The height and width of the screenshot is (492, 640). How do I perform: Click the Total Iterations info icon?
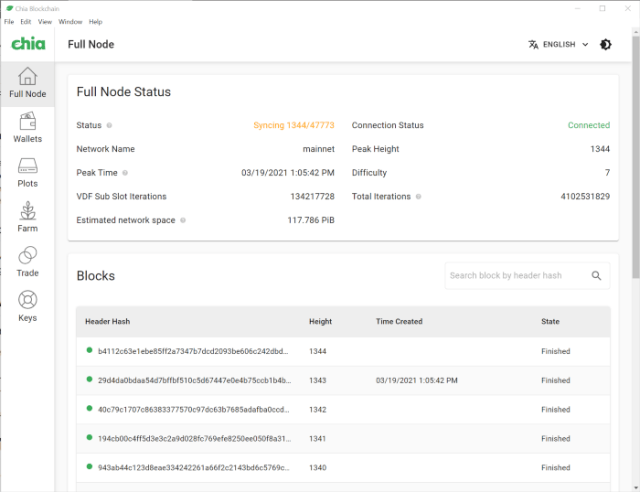(x=418, y=197)
